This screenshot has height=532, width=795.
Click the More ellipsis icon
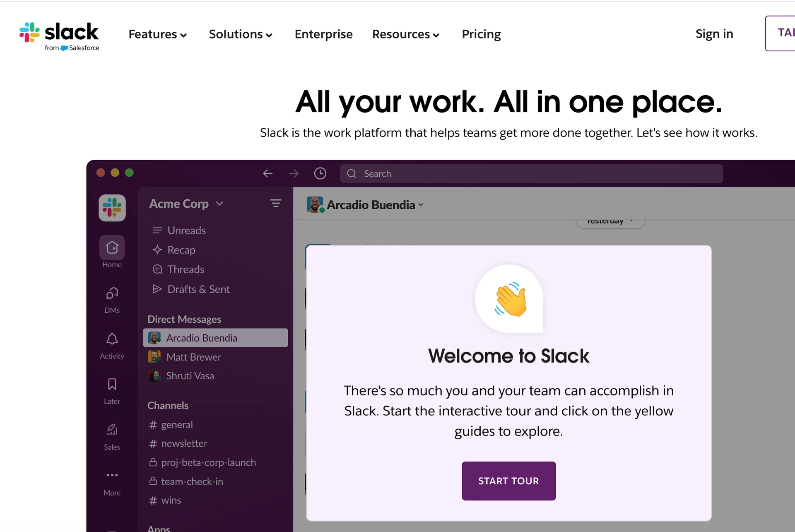point(112,475)
